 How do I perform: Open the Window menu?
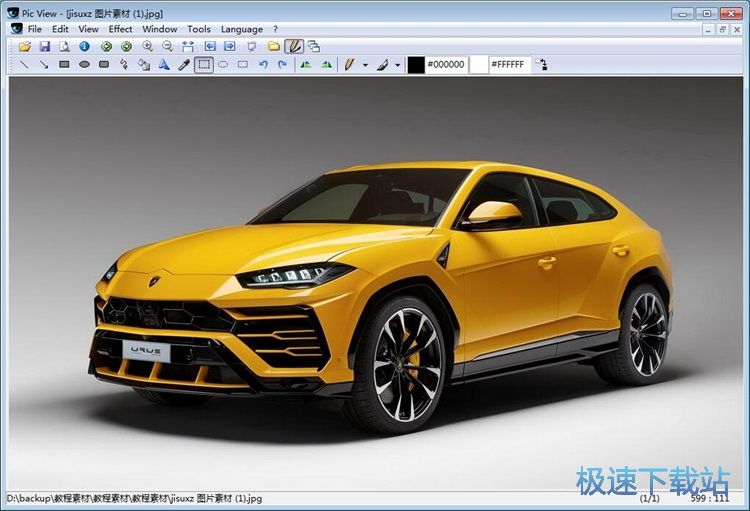(160, 29)
